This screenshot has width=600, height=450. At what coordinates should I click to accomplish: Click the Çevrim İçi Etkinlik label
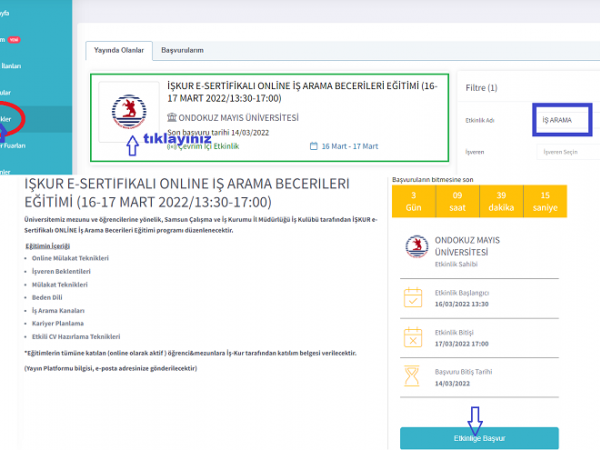(209, 147)
